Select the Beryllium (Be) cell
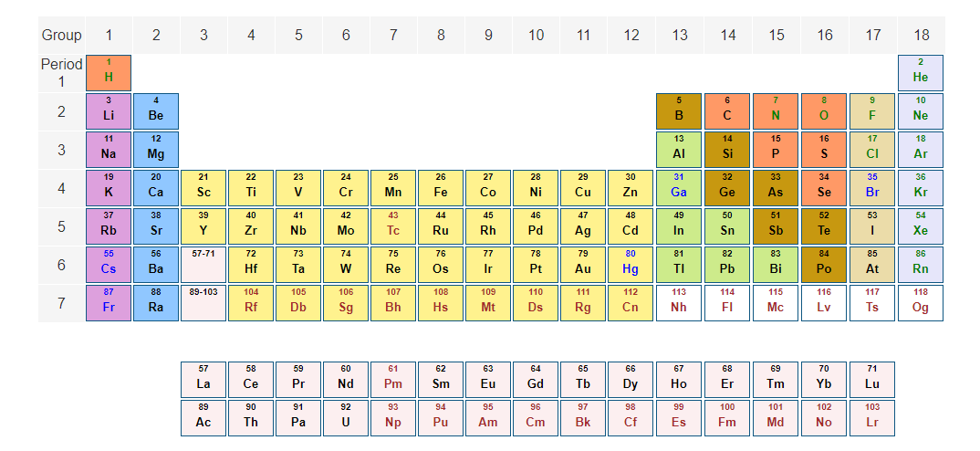The height and width of the screenshot is (451, 980). tap(156, 111)
